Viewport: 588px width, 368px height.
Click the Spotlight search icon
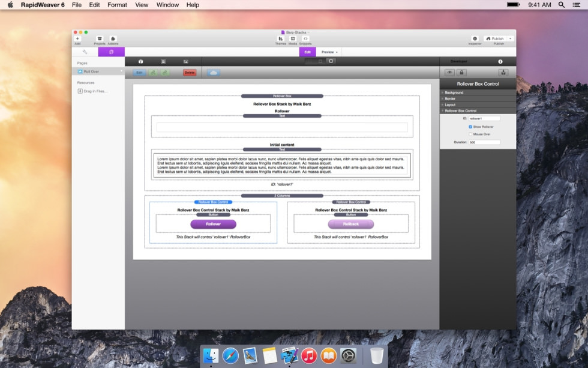click(x=562, y=5)
